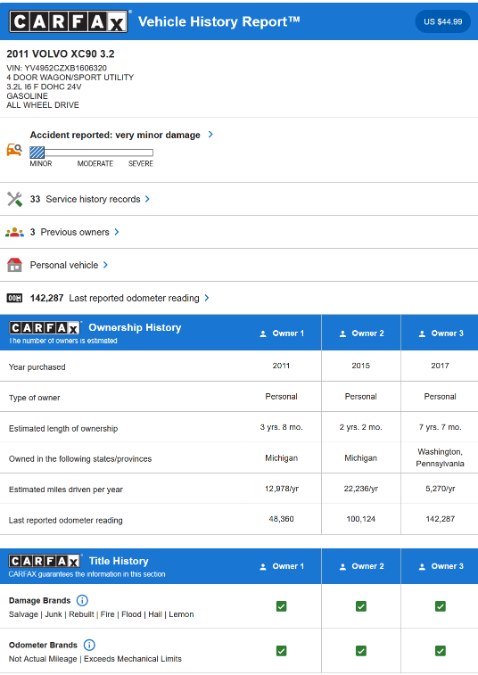Click Owner 2 person icon in Title History
The image size is (478, 675).
tap(343, 567)
